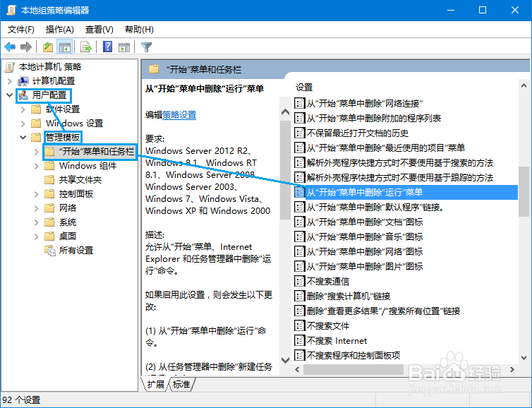Click the Back arrow toolbar icon
The width and height of the screenshot is (532, 408).
(10, 47)
